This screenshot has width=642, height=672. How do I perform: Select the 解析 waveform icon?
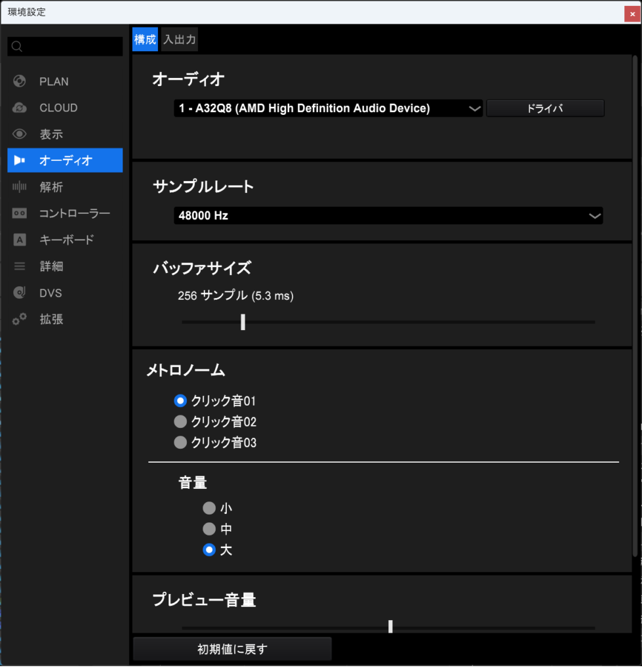click(x=20, y=187)
